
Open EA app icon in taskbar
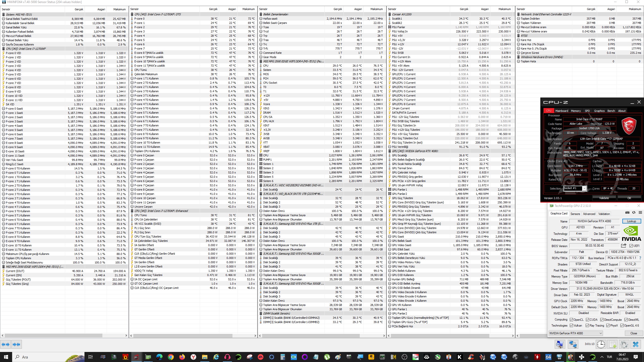[x=260, y=357]
